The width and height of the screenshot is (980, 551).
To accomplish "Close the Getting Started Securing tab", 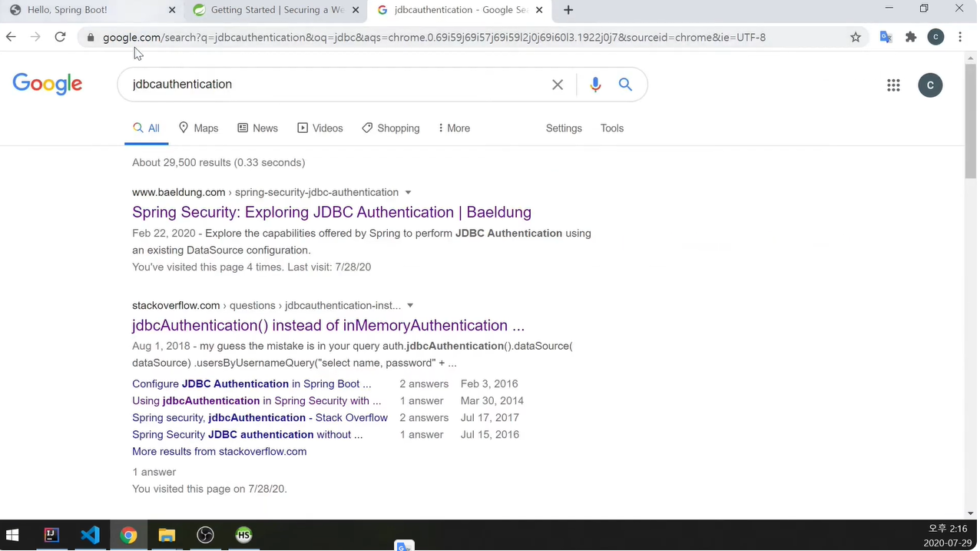I will [356, 10].
